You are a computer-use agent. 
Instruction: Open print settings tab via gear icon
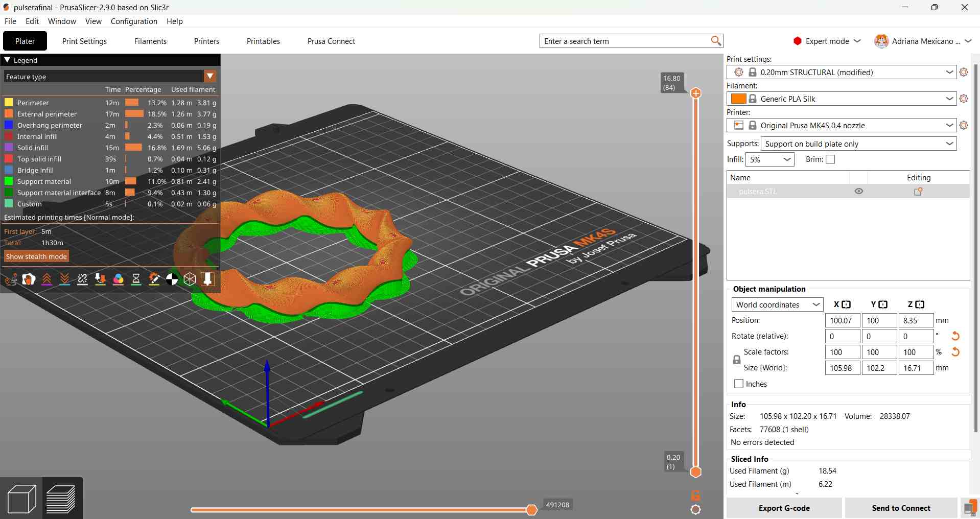964,73
